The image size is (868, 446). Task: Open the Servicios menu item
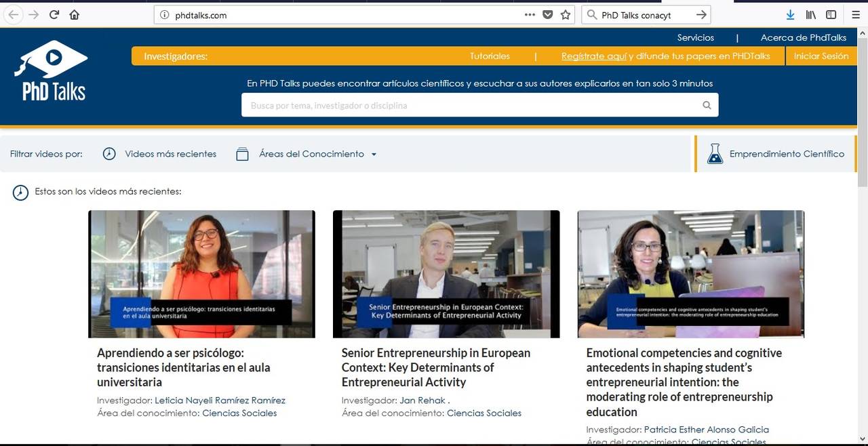pyautogui.click(x=695, y=37)
